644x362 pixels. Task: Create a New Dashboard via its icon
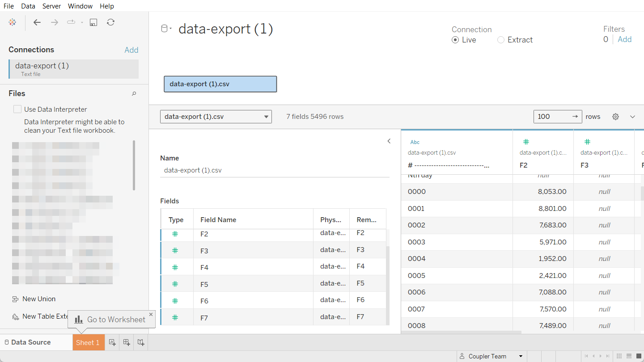point(127,342)
